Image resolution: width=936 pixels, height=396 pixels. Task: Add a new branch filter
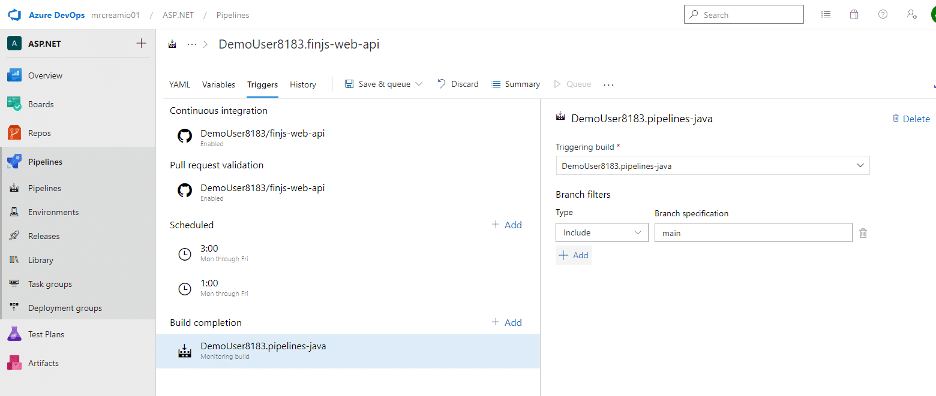point(574,255)
